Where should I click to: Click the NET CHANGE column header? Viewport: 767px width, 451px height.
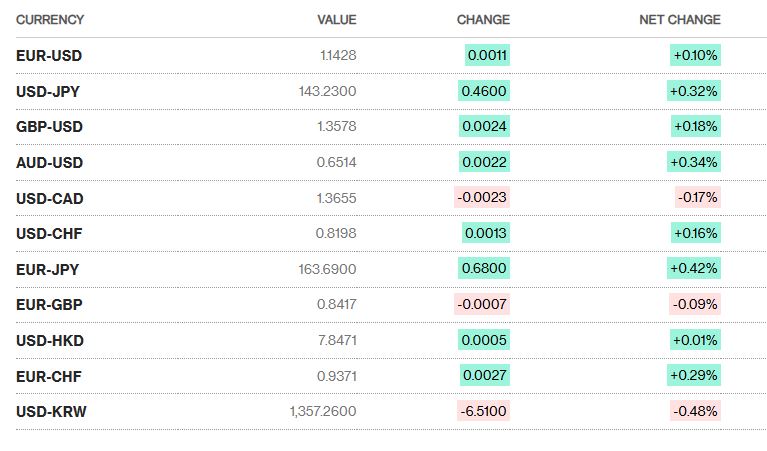coord(680,20)
